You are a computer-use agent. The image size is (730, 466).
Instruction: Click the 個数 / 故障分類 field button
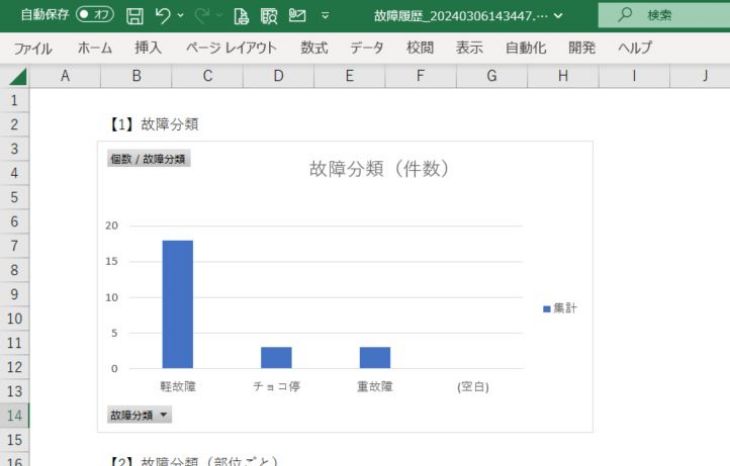pos(148,159)
